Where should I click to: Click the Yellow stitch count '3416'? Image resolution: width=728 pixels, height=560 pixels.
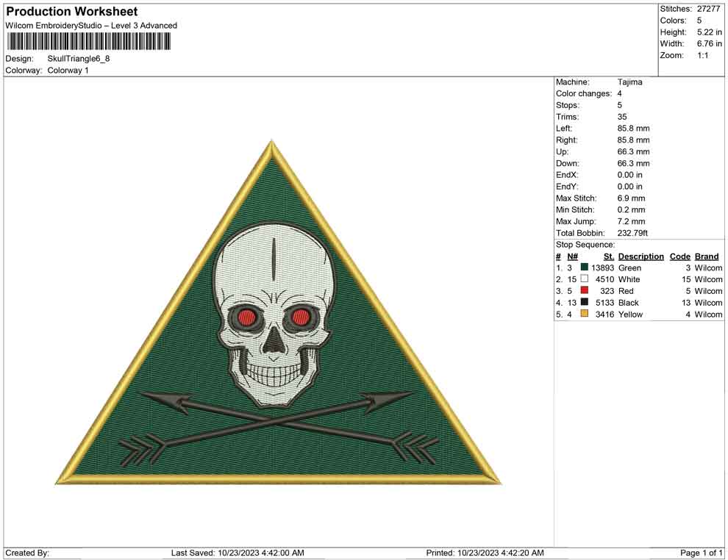coord(604,314)
